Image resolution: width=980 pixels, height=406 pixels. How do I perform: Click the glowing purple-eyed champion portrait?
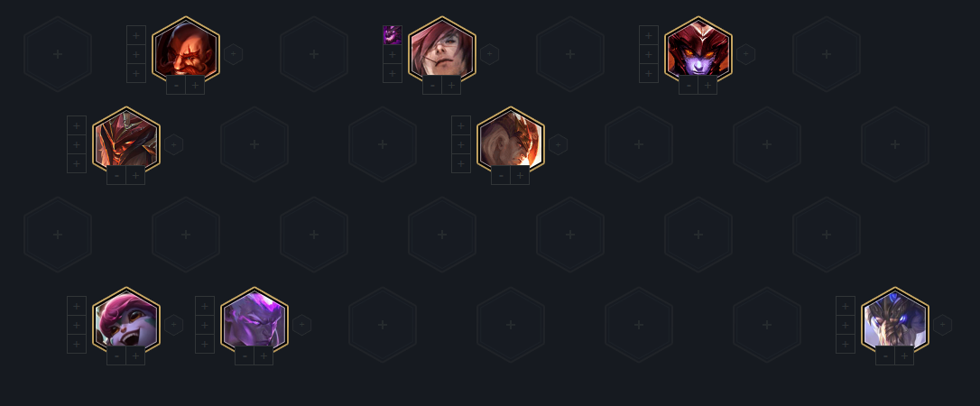tap(254, 321)
